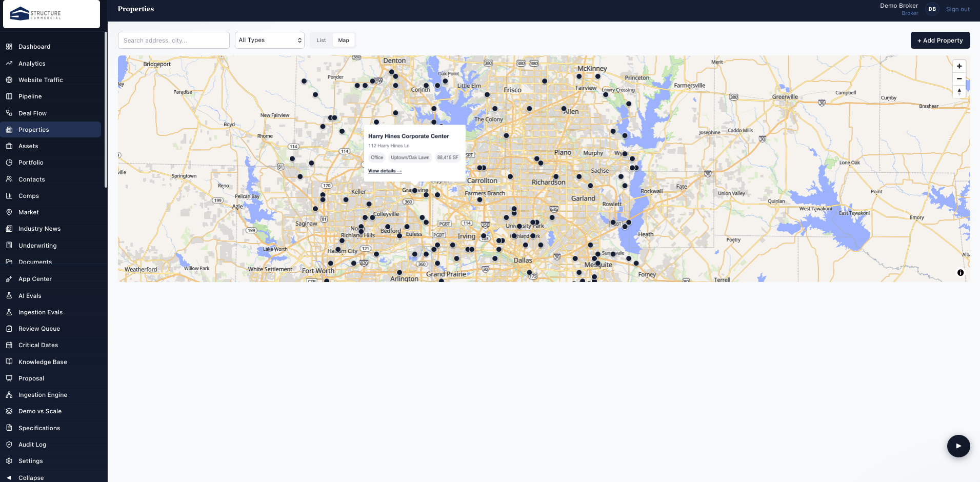This screenshot has height=482, width=980.
Task: Click the Review Queue clipboard icon
Action: (9, 329)
